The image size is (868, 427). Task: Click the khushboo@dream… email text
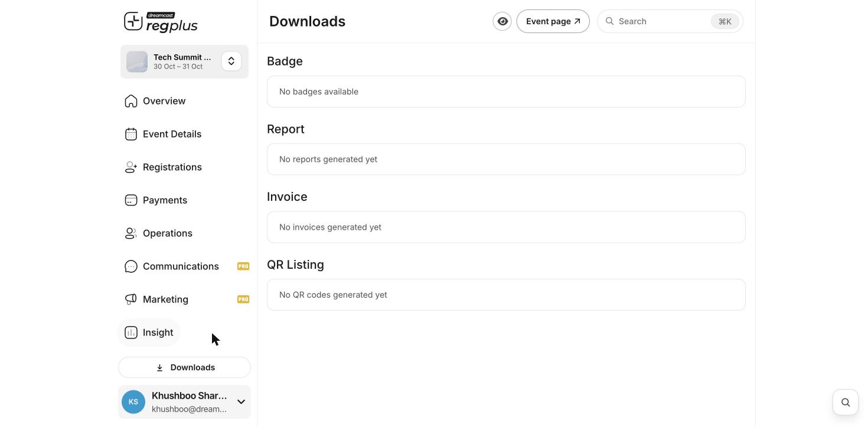(189, 409)
